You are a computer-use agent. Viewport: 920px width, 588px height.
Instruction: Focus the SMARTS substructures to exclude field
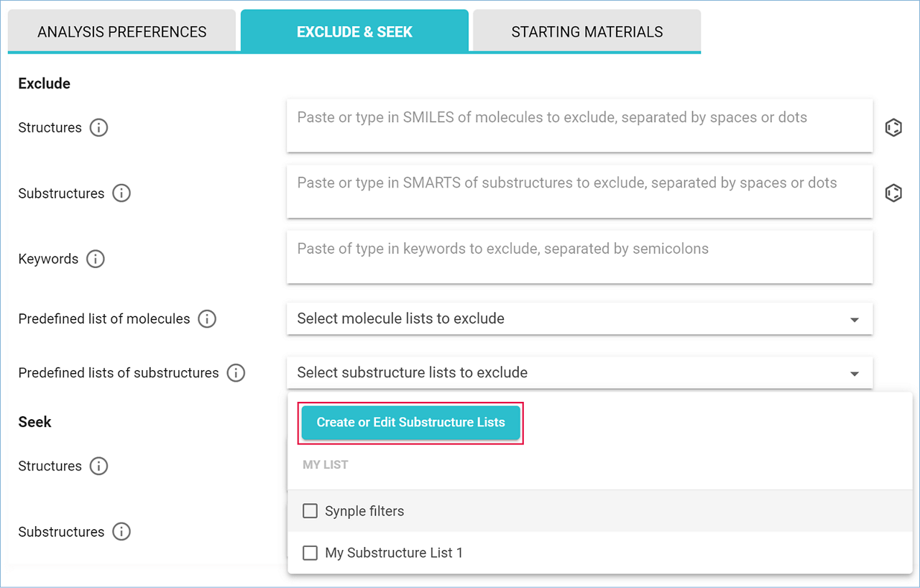click(x=579, y=191)
